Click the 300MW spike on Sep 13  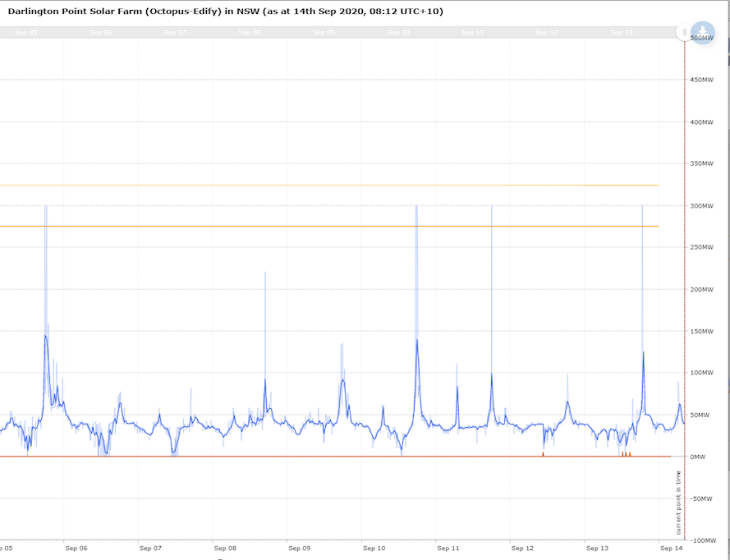point(642,246)
